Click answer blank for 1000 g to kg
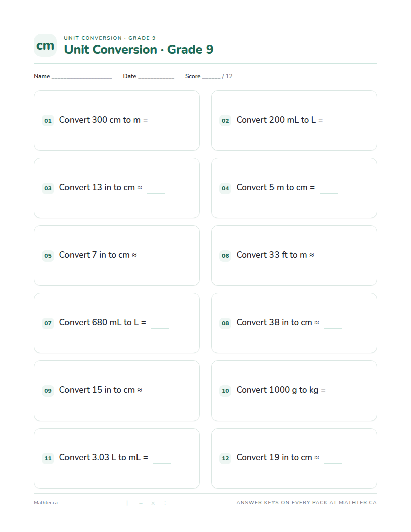The height and width of the screenshot is (532, 411). click(x=340, y=395)
